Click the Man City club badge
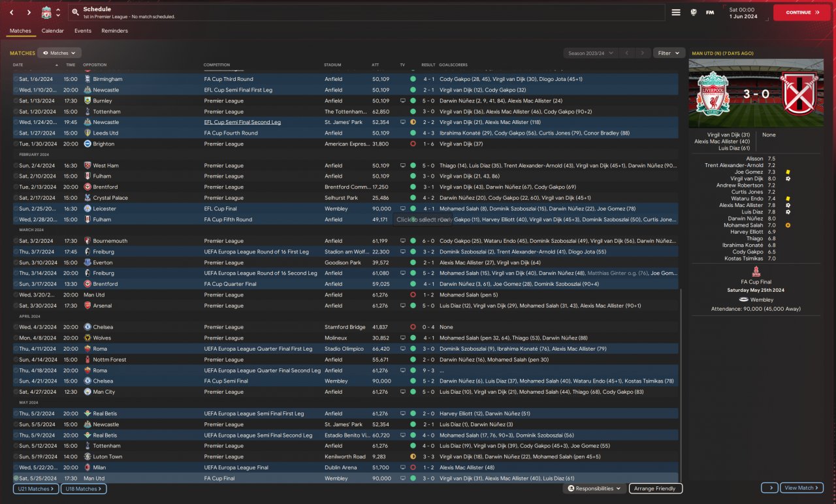 [x=88, y=392]
